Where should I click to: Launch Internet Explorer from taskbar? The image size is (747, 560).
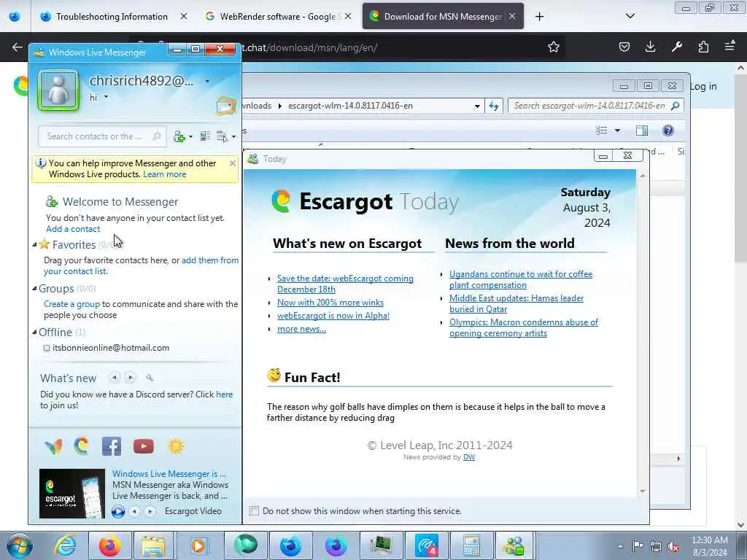65,545
